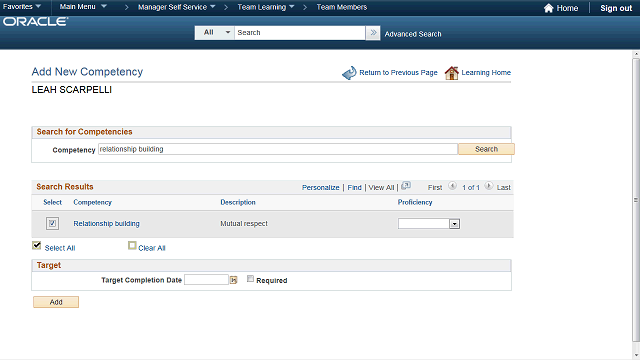Viewport: 640px width, 360px height.
Task: Click the Home house icon
Action: (549, 8)
